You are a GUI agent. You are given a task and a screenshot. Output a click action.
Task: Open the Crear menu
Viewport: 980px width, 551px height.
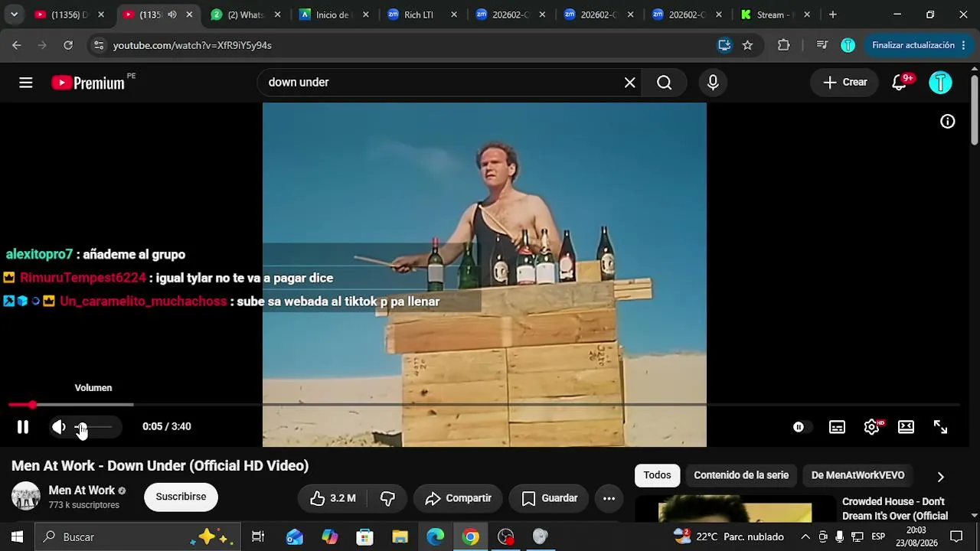845,83
